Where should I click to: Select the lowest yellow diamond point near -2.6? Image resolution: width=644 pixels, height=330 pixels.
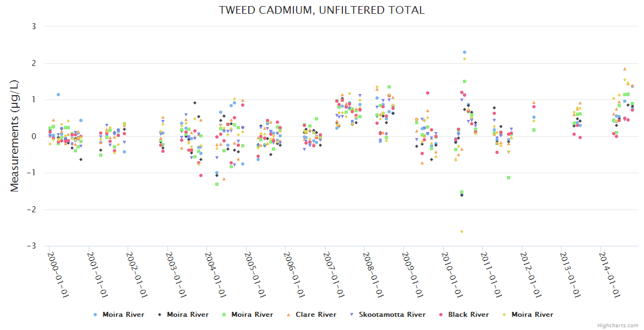click(462, 232)
